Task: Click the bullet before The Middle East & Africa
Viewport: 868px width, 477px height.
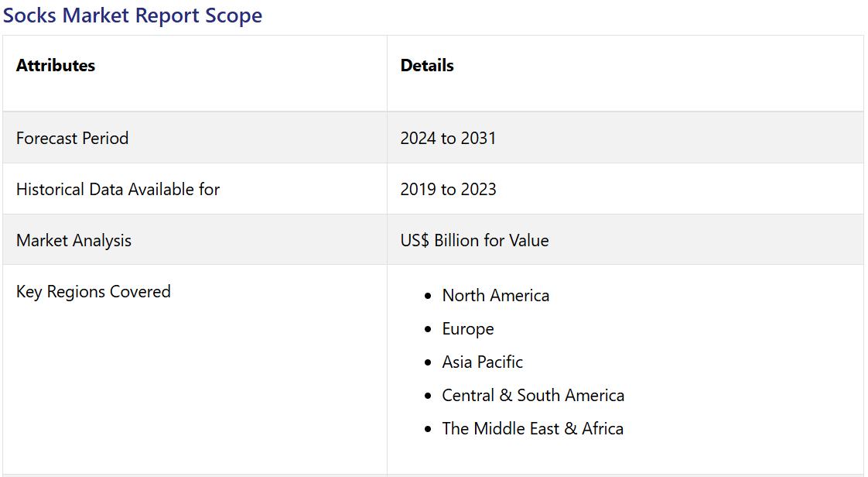Action: (x=428, y=430)
